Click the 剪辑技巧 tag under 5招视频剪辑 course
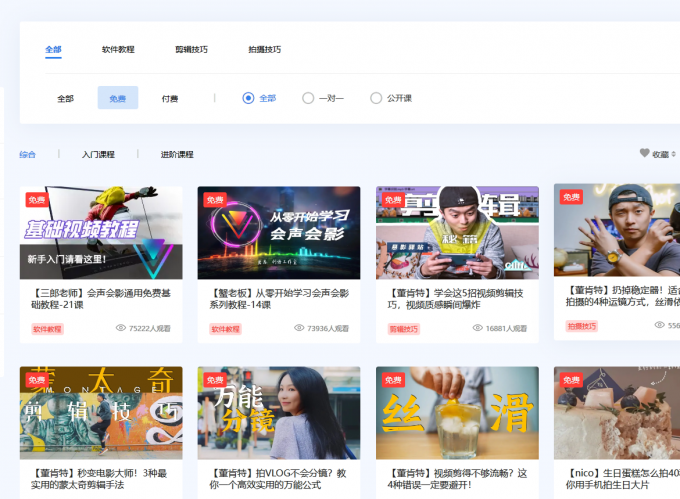This screenshot has width=680, height=499. pyautogui.click(x=403, y=328)
